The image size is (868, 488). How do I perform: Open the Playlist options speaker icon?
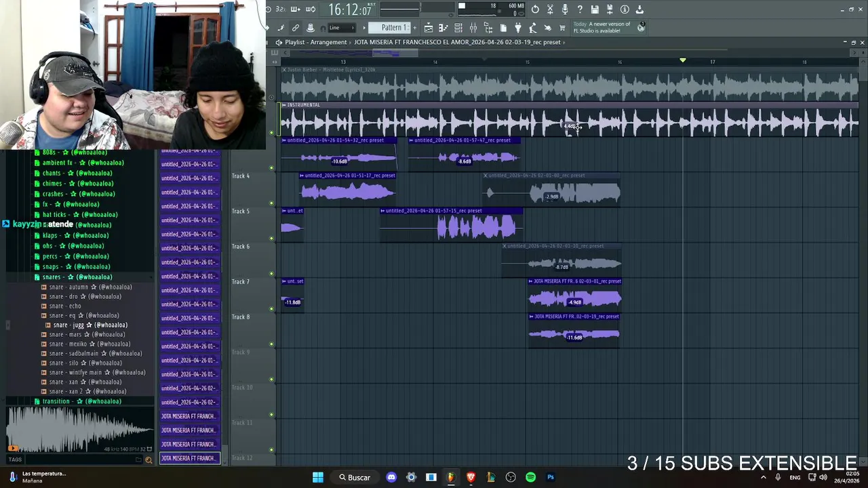coord(278,42)
